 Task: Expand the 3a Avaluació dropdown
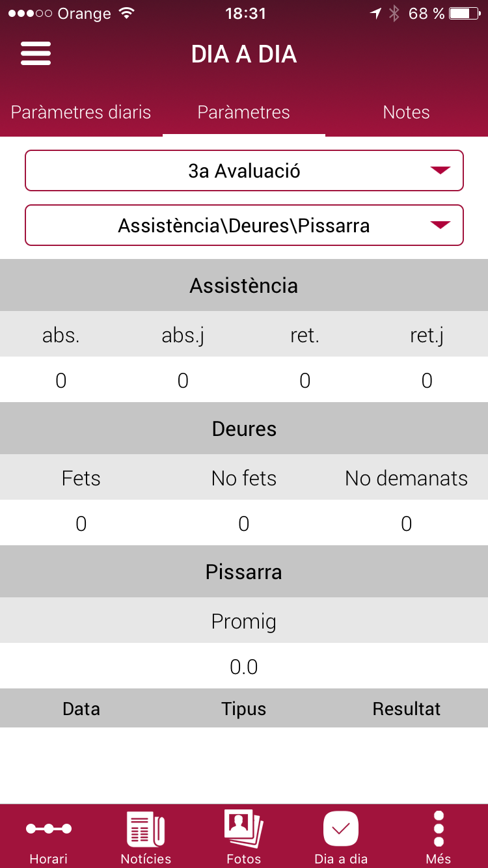coord(244,171)
